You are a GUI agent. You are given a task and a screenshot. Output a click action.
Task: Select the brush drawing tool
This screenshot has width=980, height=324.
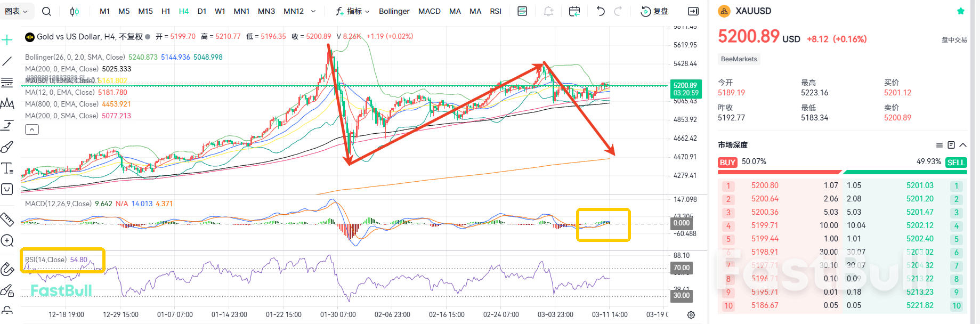tap(7, 147)
